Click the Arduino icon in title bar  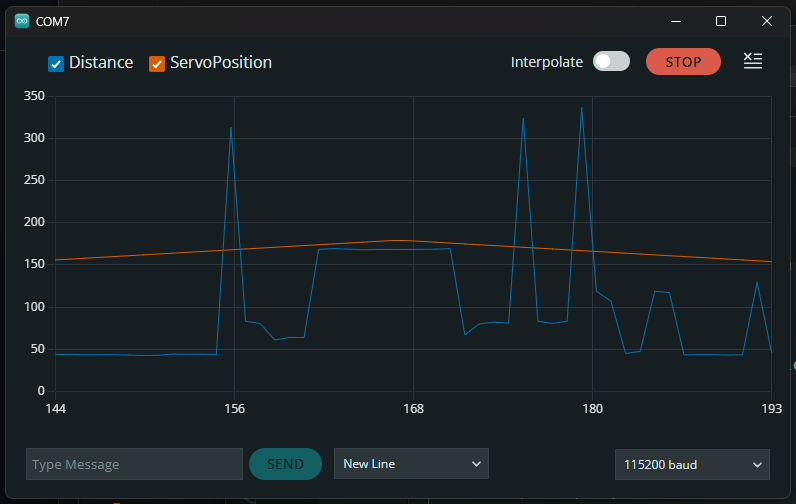click(x=22, y=21)
